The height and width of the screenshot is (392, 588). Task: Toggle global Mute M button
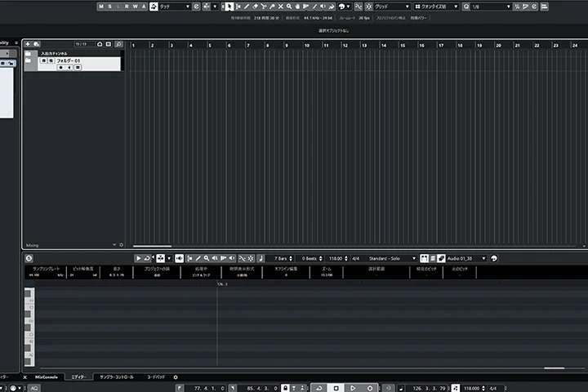[101, 7]
